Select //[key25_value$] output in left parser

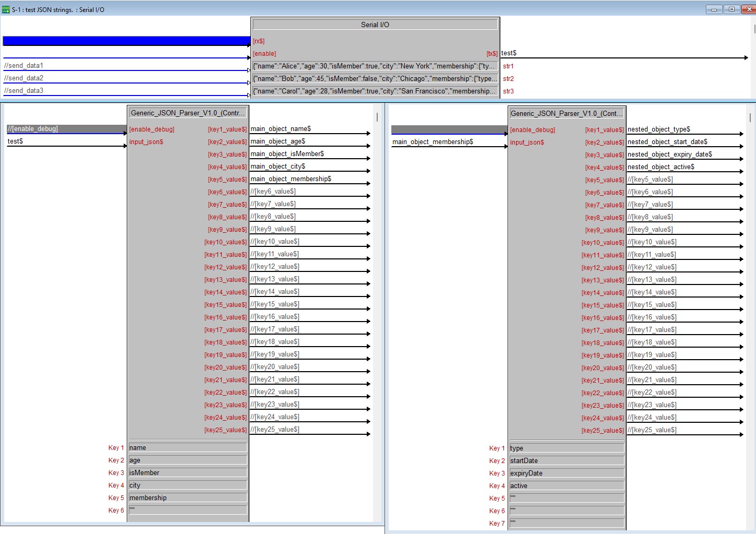click(275, 430)
